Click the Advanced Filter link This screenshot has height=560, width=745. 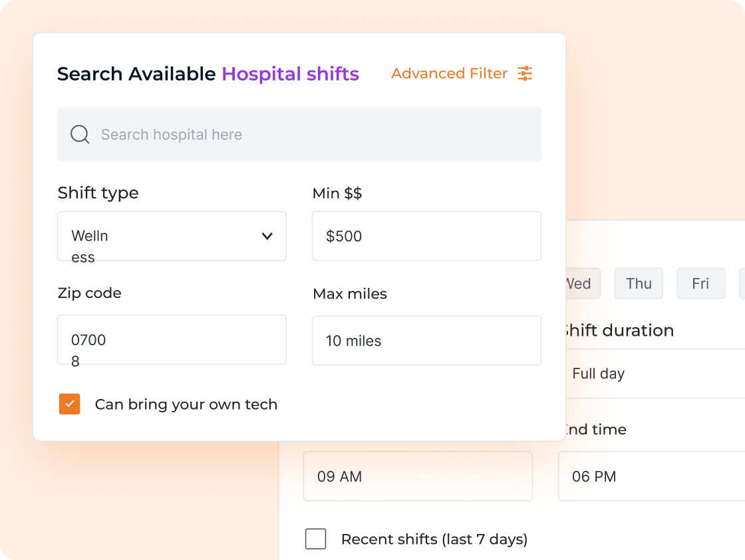(449, 74)
